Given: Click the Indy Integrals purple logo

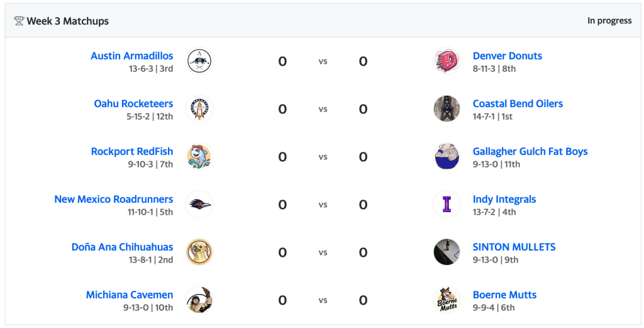Looking at the screenshot, I should coord(447,205).
